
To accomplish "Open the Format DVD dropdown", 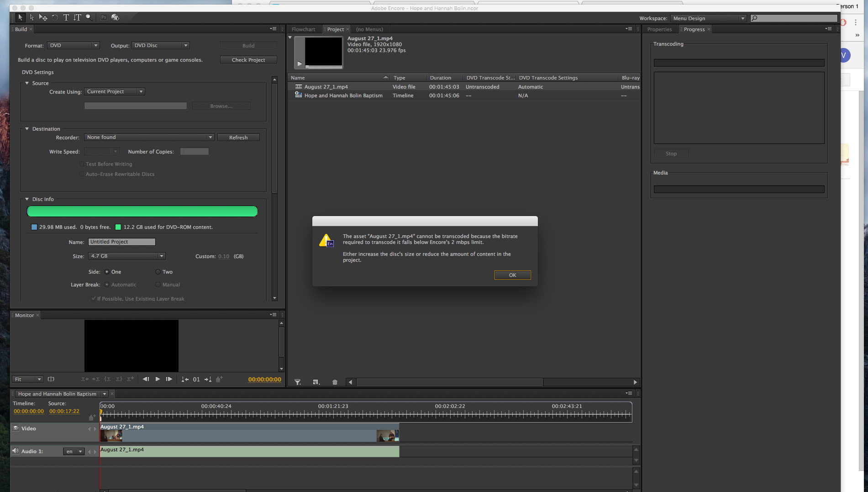I will (74, 45).
